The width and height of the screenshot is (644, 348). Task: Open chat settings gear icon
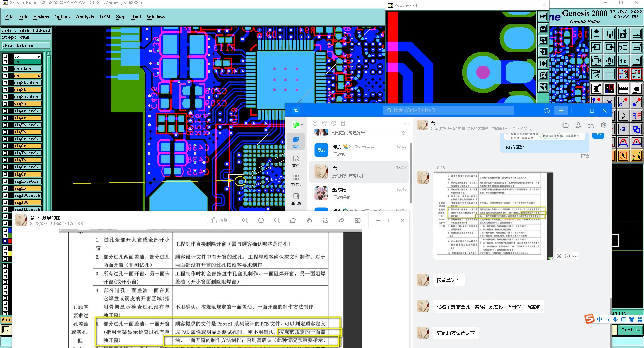[x=604, y=125]
